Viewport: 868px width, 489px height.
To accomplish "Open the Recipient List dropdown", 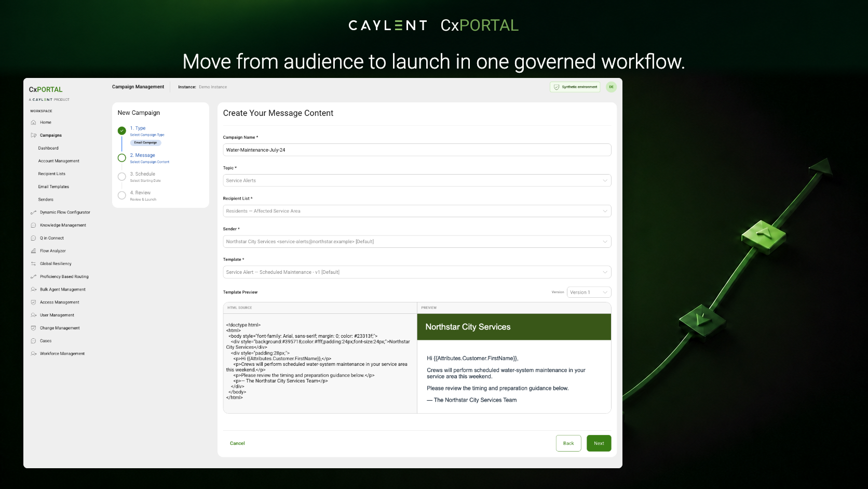I will point(417,211).
